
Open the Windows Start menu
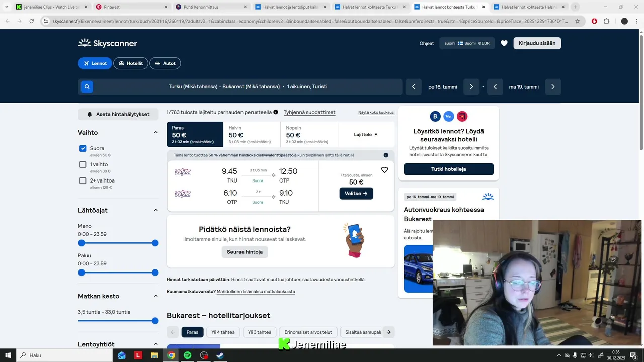8,355
